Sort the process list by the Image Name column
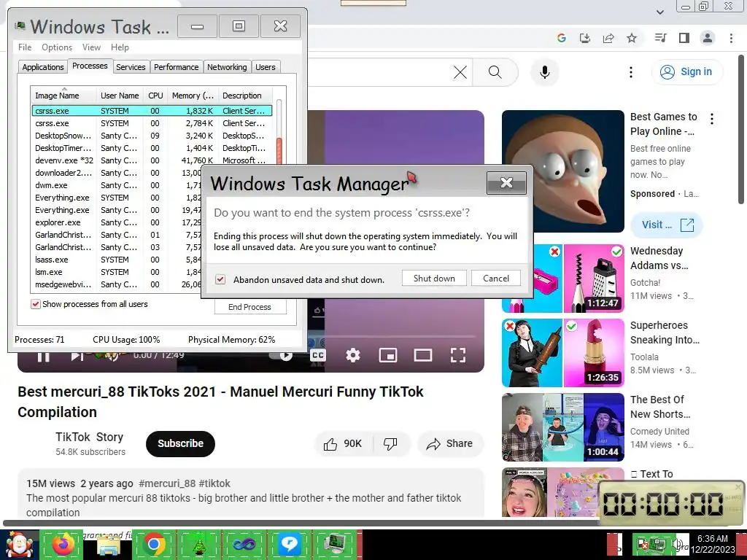 click(x=64, y=96)
